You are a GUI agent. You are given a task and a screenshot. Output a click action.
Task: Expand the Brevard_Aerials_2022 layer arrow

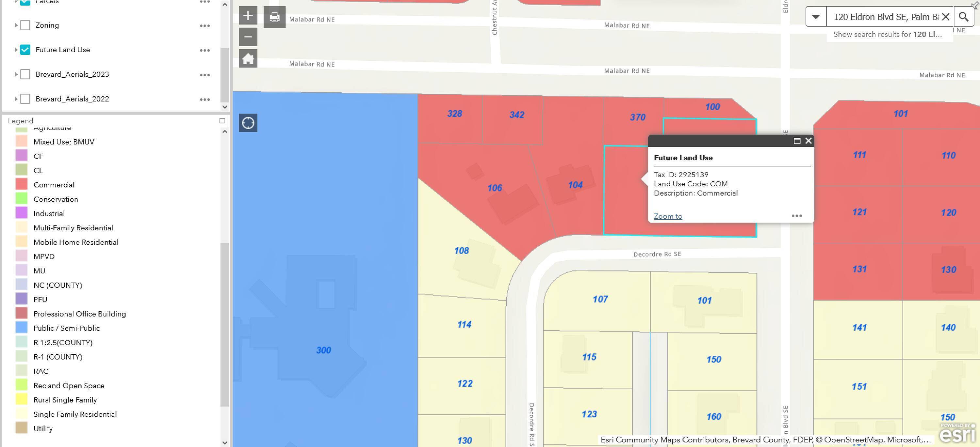[x=16, y=99]
